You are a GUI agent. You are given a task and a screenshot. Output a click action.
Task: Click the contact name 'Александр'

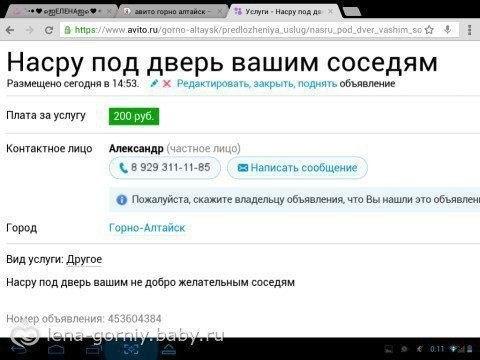[136, 148]
